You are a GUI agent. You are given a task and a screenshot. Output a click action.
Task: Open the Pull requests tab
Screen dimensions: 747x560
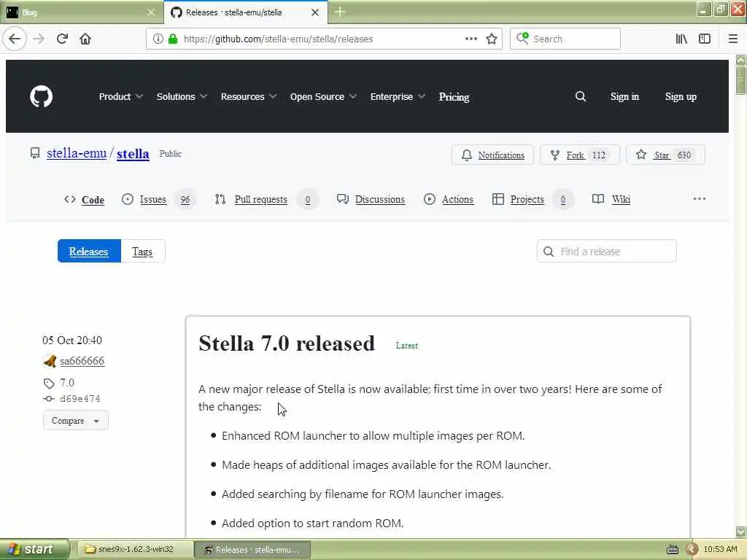(x=266, y=200)
